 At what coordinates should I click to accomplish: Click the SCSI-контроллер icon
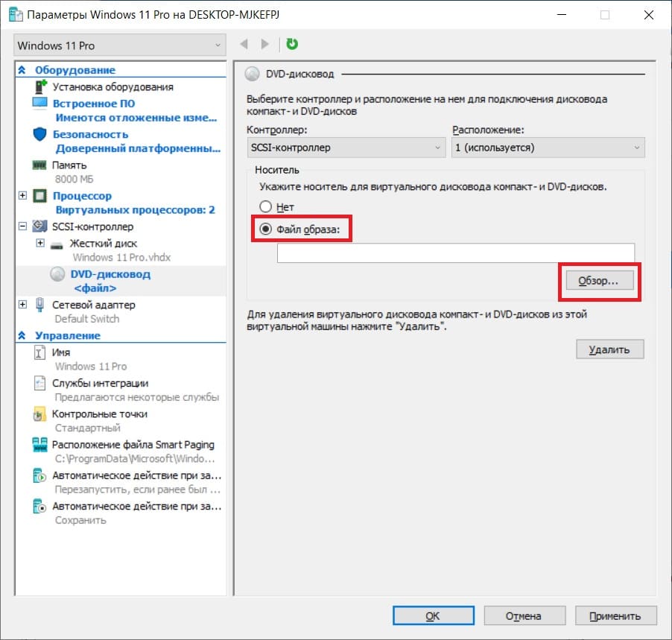point(39,226)
